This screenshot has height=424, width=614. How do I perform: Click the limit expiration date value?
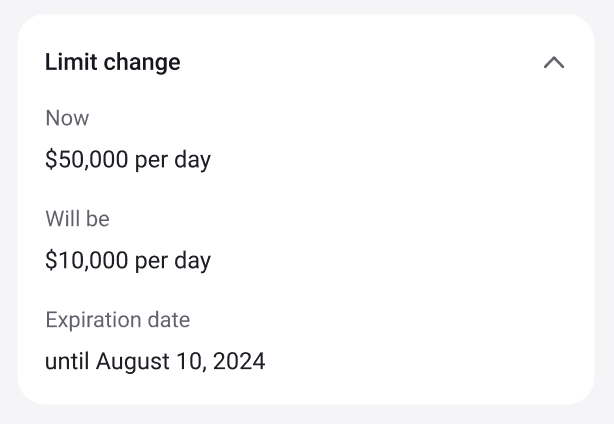coord(155,361)
